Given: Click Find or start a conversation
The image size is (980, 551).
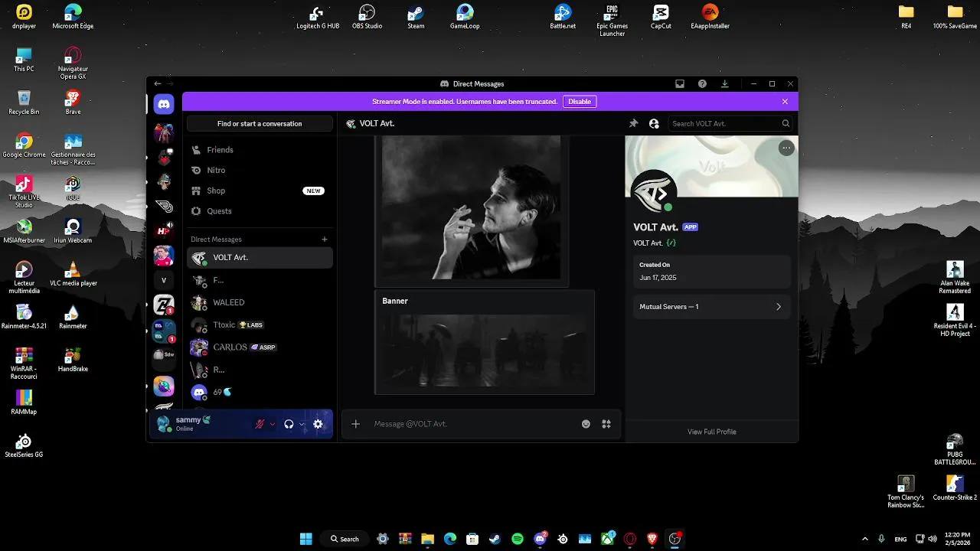Looking at the screenshot, I should pos(260,123).
